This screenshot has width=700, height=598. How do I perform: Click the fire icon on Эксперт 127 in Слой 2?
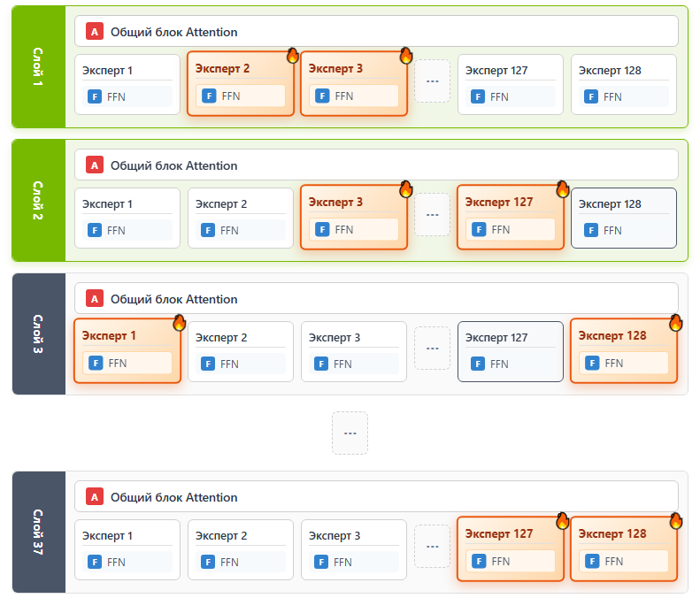(563, 188)
